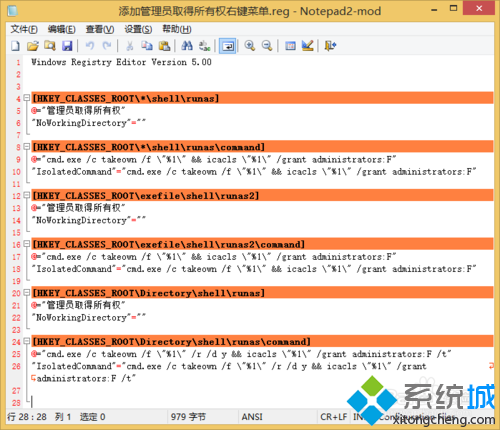Click the 979 字节 status bar entry
The image size is (500, 430).
click(x=188, y=417)
